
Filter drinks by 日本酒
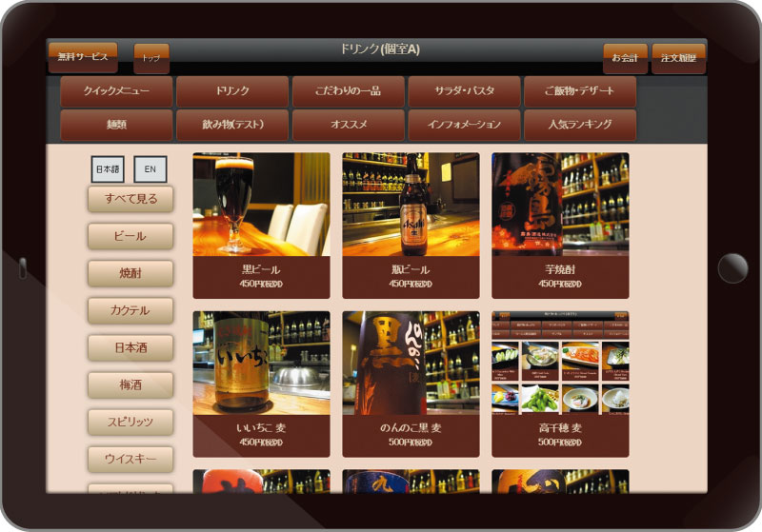pos(130,348)
